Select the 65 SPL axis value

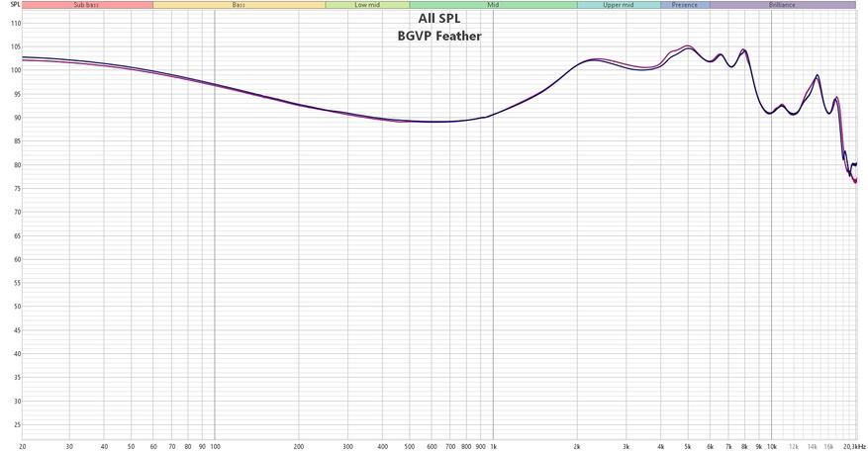[x=18, y=235]
